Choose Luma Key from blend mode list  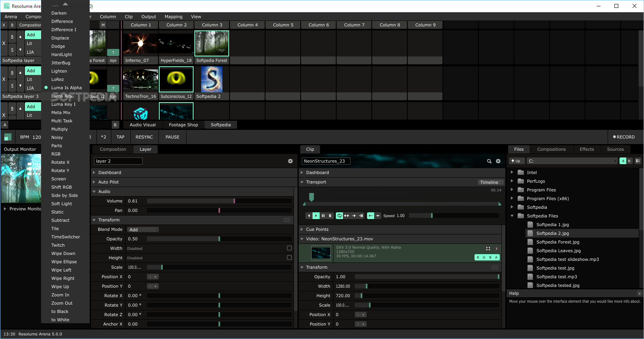coord(62,96)
